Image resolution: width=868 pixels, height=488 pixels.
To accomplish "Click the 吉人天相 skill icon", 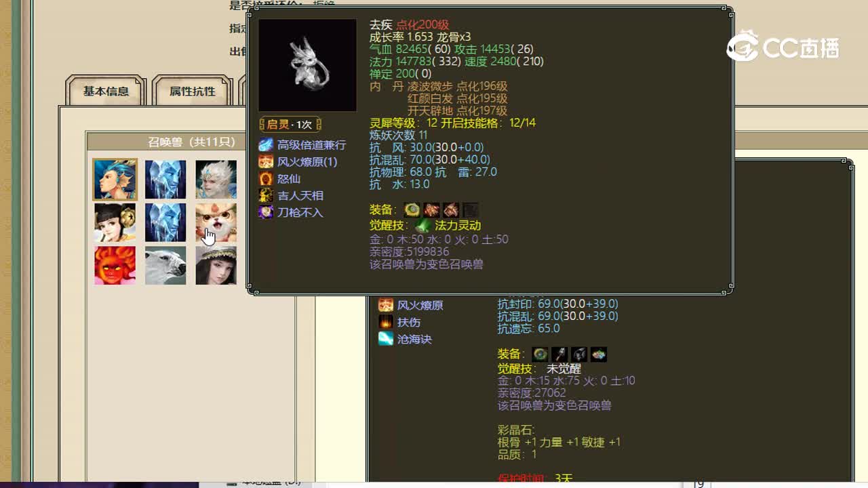I will 265,196.
